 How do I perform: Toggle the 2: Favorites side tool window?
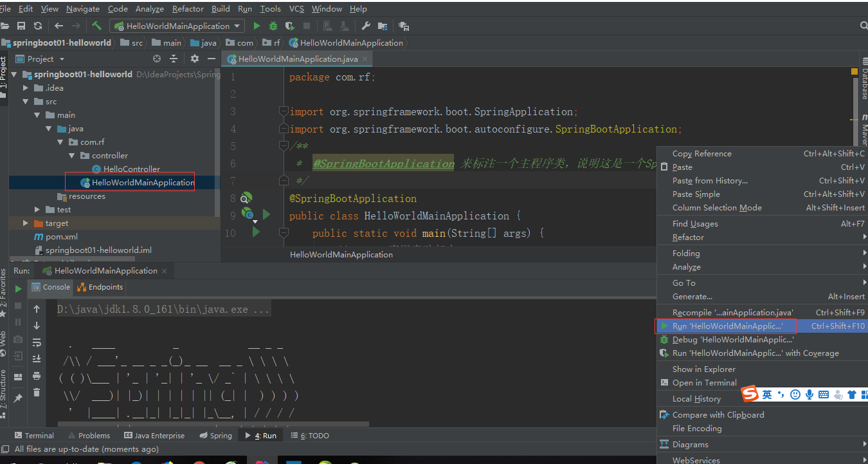[3, 293]
